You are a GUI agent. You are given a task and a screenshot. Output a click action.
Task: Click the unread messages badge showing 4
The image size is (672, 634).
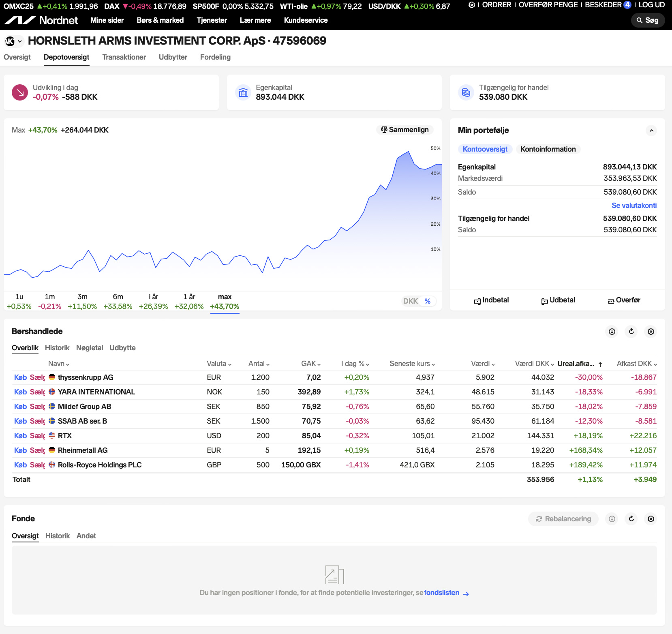coord(627,5)
